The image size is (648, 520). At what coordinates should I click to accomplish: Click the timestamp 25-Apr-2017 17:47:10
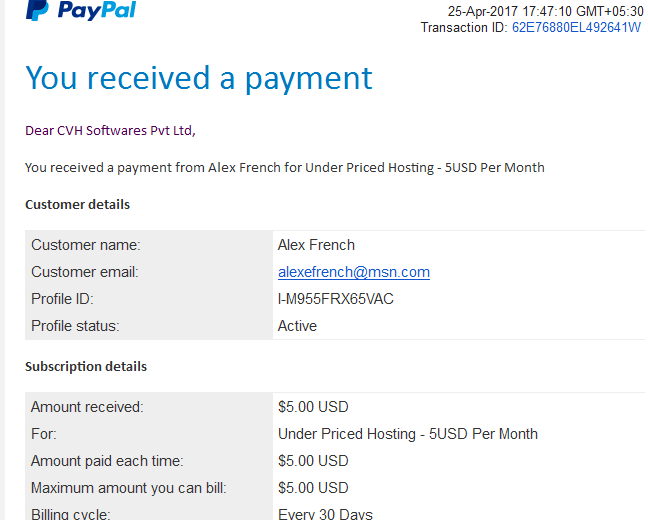[x=510, y=11]
